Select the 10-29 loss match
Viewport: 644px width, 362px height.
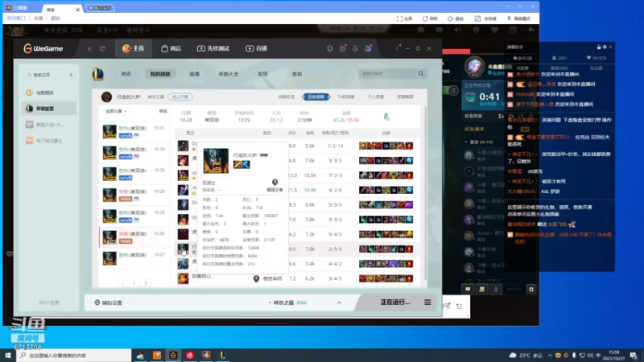tap(134, 195)
